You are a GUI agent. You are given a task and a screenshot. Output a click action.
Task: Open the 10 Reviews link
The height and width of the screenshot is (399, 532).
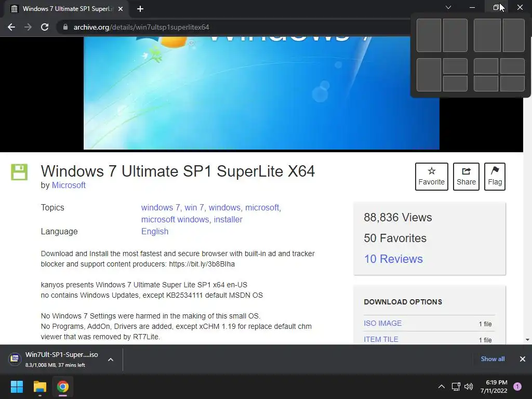(393, 259)
